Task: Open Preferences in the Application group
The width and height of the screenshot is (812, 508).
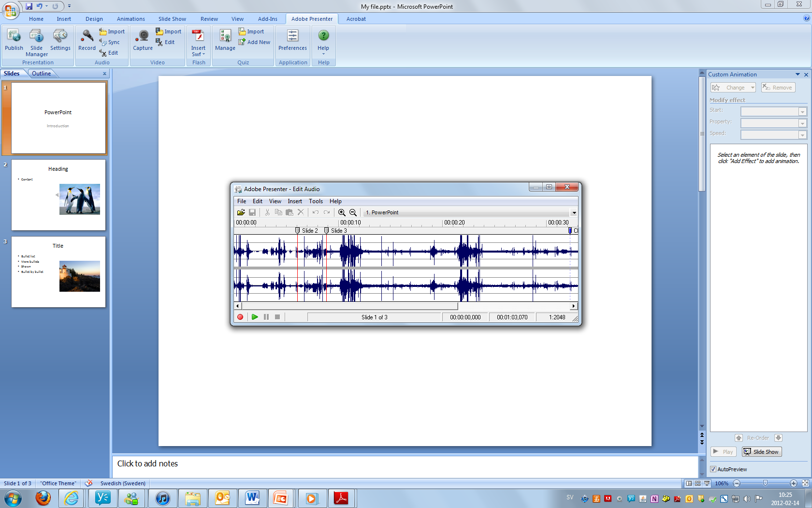Action: pyautogui.click(x=292, y=40)
